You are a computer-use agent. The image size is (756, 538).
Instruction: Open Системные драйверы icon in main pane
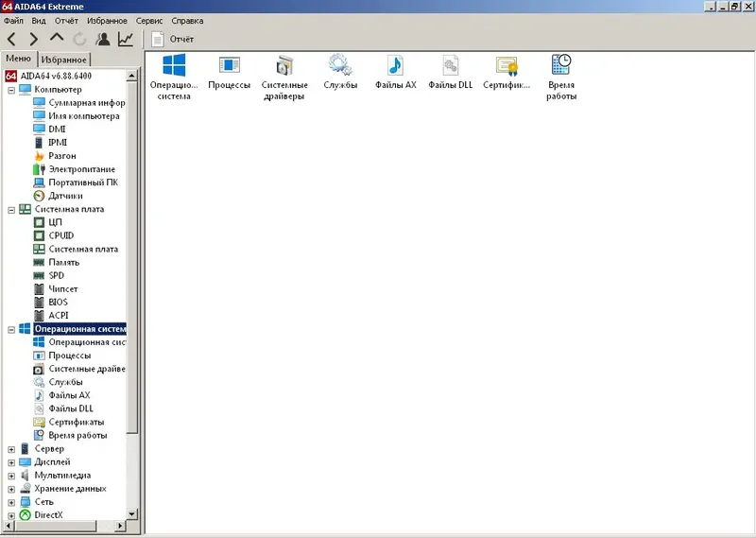(284, 77)
